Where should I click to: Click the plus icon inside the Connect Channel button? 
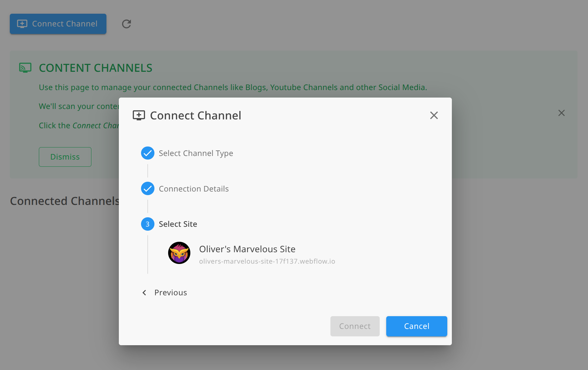pos(22,23)
